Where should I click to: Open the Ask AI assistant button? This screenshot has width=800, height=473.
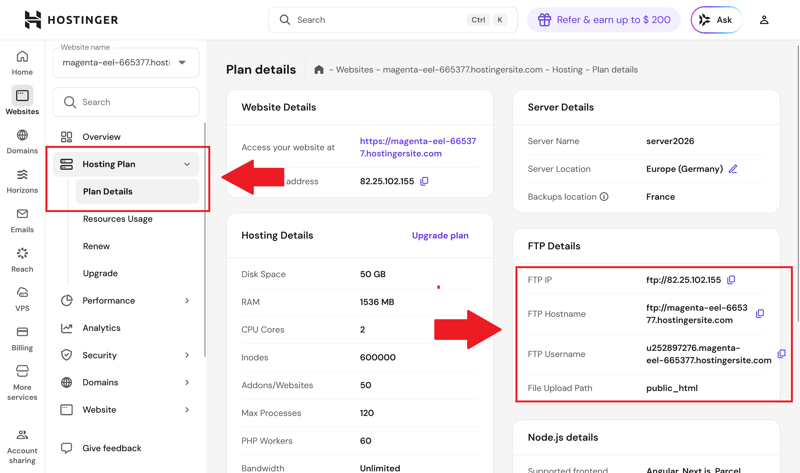716,20
